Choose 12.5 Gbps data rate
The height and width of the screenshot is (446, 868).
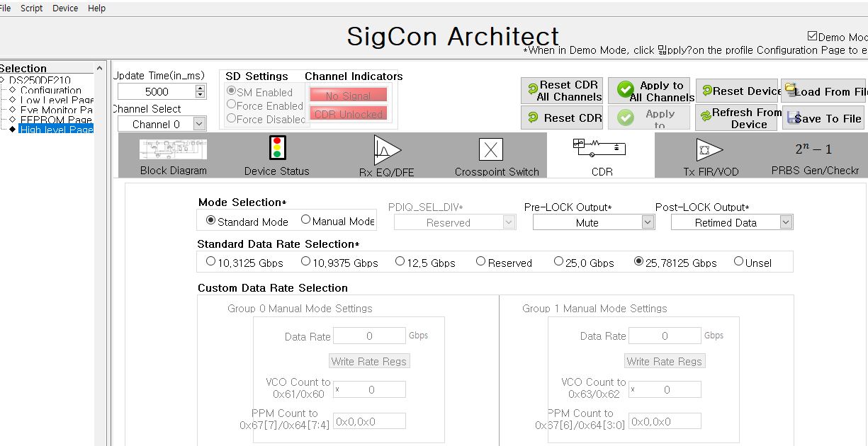tap(400, 261)
